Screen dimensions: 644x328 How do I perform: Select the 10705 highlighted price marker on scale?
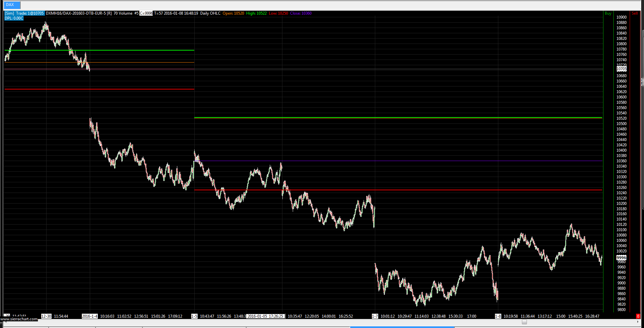tap(621, 69)
